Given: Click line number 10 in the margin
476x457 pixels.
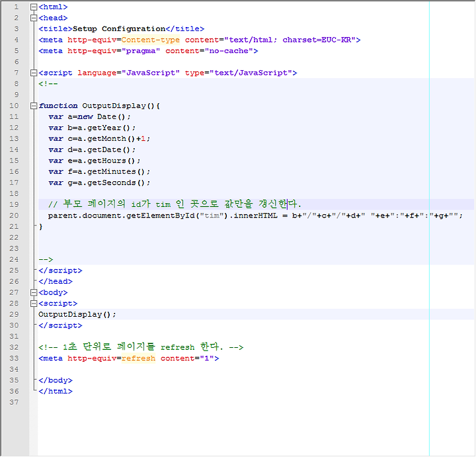Looking at the screenshot, I should pyautogui.click(x=14, y=106).
